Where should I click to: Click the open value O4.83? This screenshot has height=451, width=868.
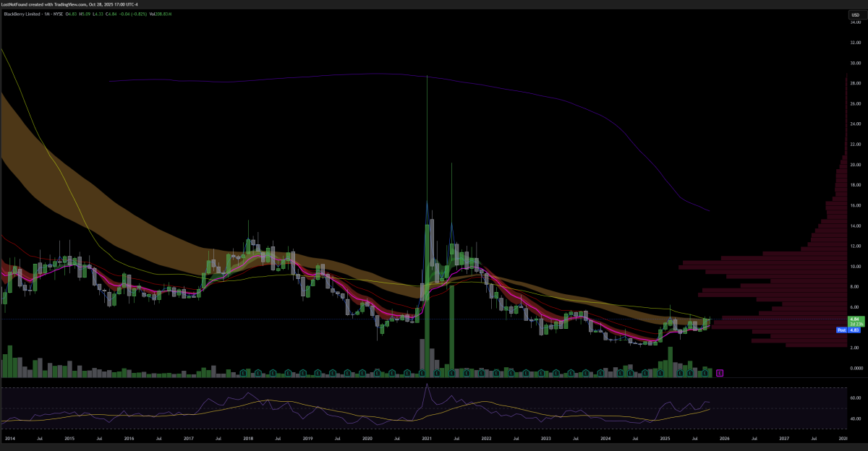(x=72, y=14)
